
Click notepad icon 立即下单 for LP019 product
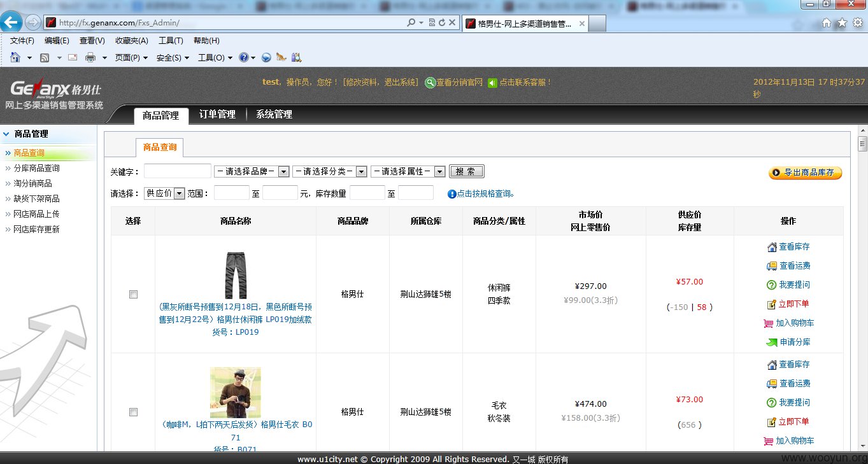772,304
